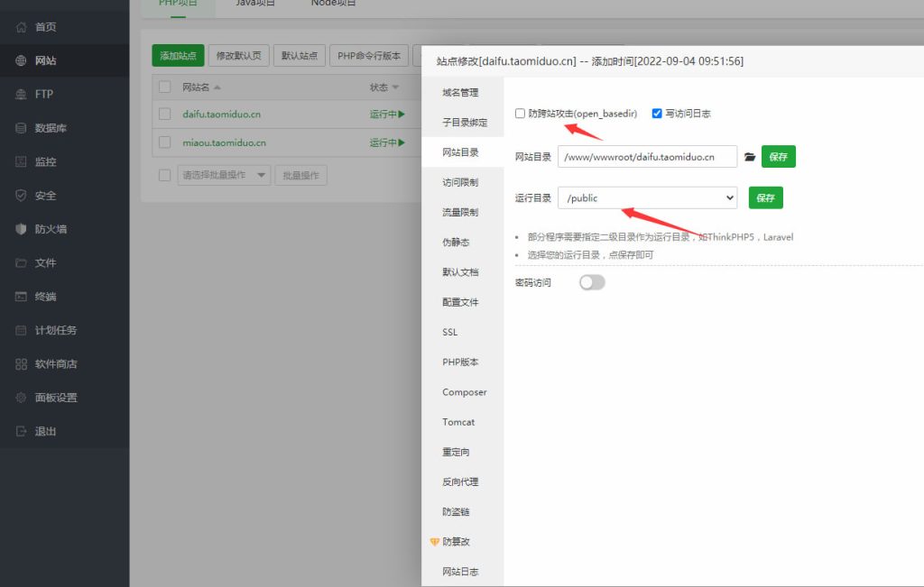Click the 终端 terminal icon
The image size is (924, 587).
pos(22,296)
